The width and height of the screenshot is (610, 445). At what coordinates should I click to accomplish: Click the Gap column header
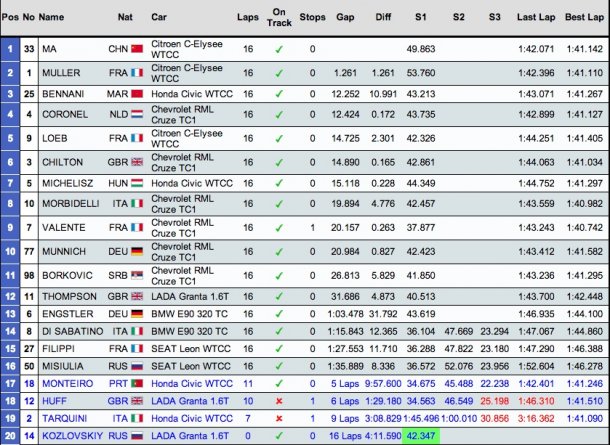tap(345, 17)
